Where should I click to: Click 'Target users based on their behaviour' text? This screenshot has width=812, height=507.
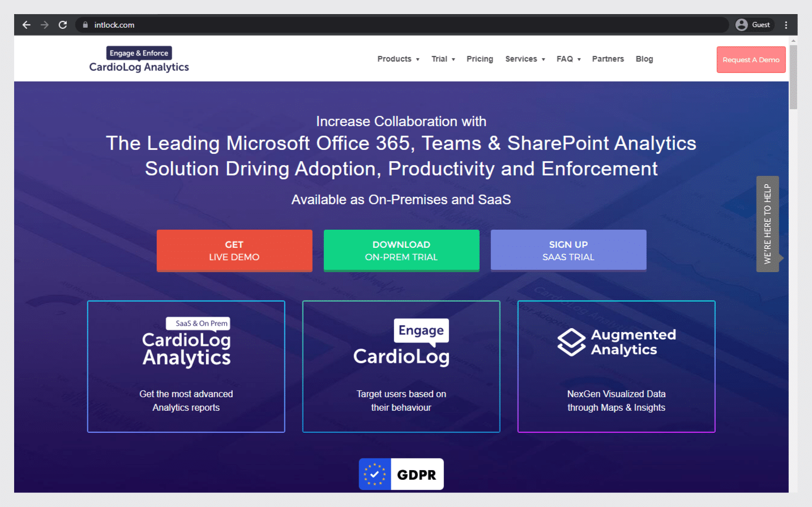coord(401,401)
